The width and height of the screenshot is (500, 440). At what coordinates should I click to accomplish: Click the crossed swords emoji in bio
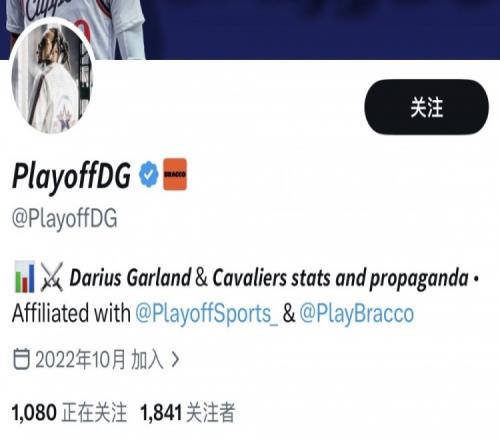[x=52, y=277]
